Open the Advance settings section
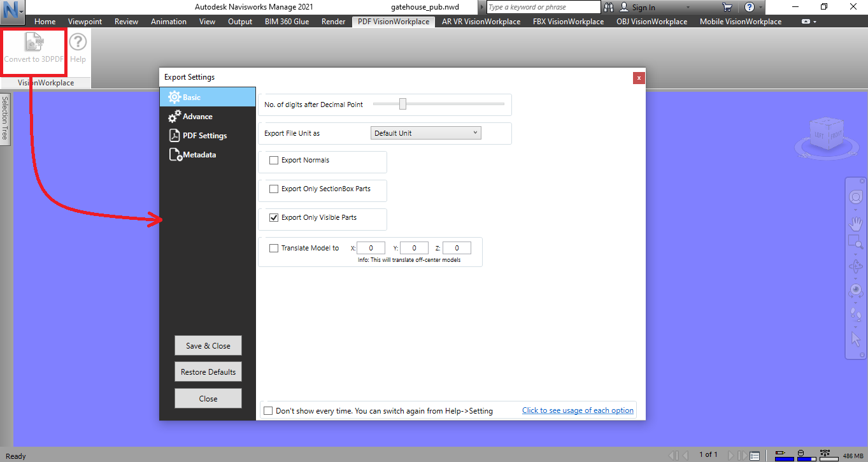This screenshot has width=868, height=462. (x=208, y=117)
